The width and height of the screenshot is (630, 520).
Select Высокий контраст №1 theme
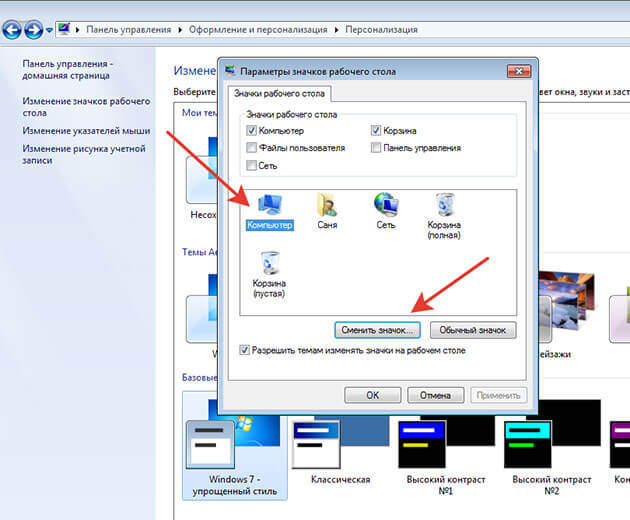point(446,454)
